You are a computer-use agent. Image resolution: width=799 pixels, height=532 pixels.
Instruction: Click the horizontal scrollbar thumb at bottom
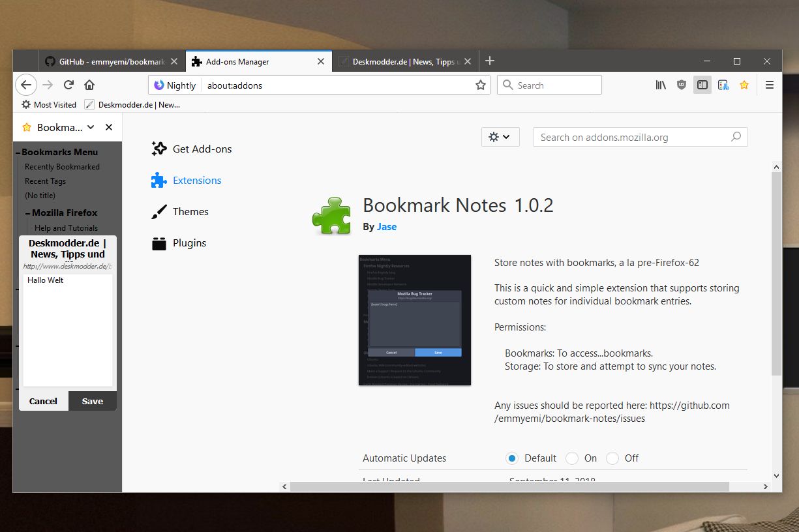point(509,486)
